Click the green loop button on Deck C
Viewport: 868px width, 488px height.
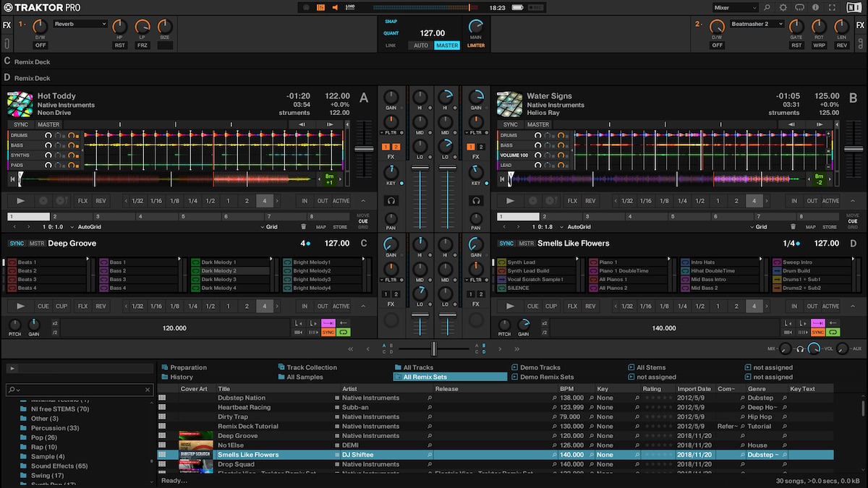click(x=343, y=332)
